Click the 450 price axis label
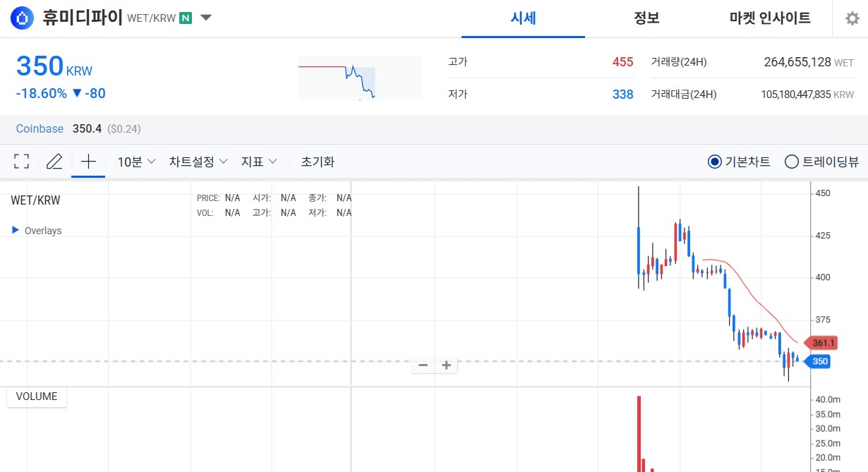Image resolution: width=868 pixels, height=472 pixels. [823, 193]
